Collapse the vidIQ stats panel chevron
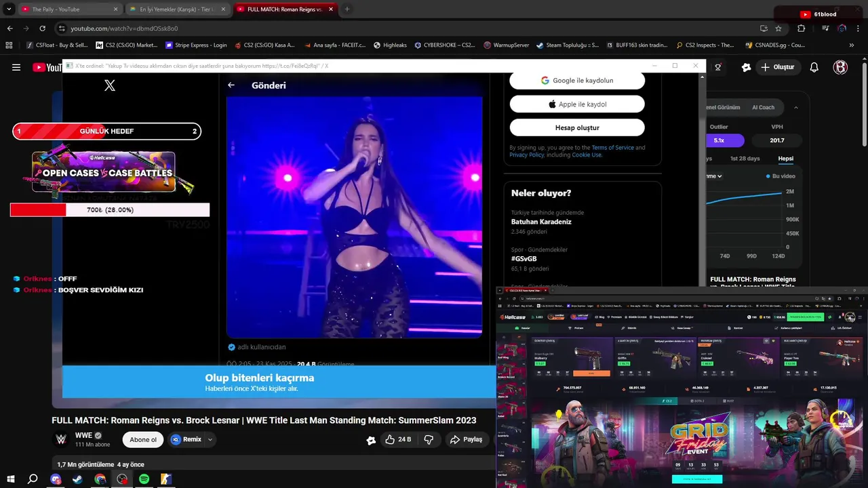868x488 pixels. [x=796, y=107]
